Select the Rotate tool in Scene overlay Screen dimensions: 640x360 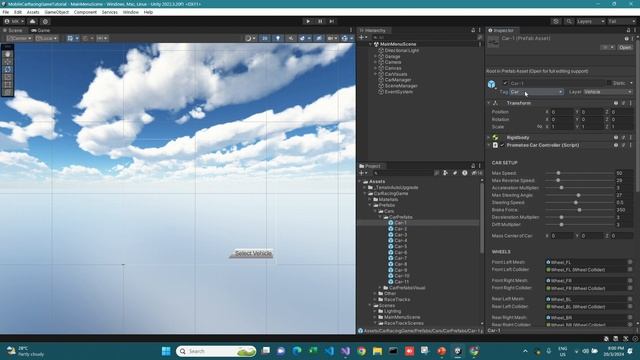click(8, 69)
